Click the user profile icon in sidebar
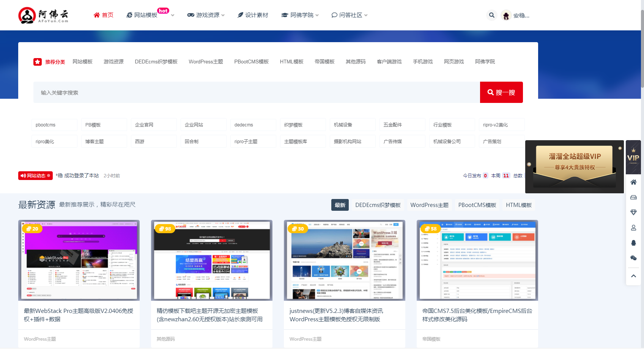 tap(633, 227)
